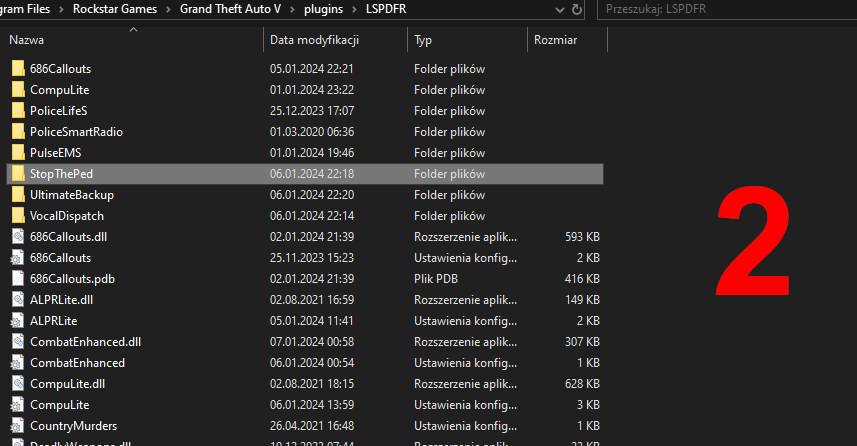
Task: Click the 686Callouts.pdb file icon
Action: click(18, 279)
